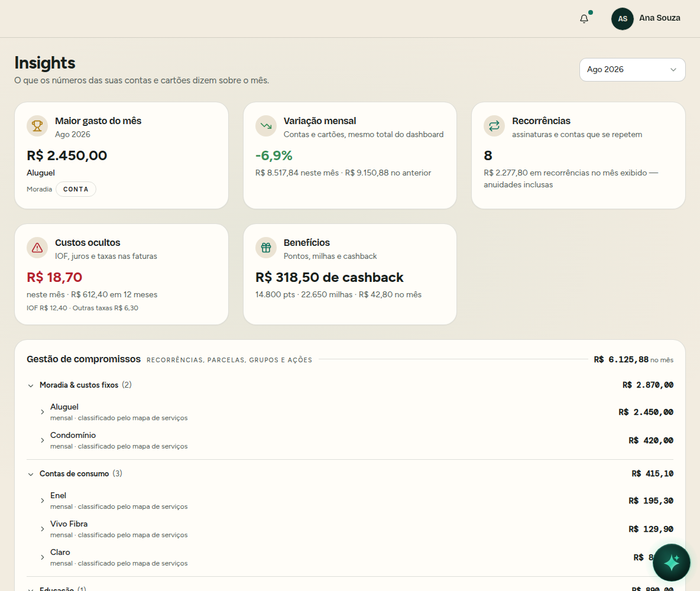Click the Aluguel label under R$ 2.450,00
700x591 pixels.
tap(41, 173)
